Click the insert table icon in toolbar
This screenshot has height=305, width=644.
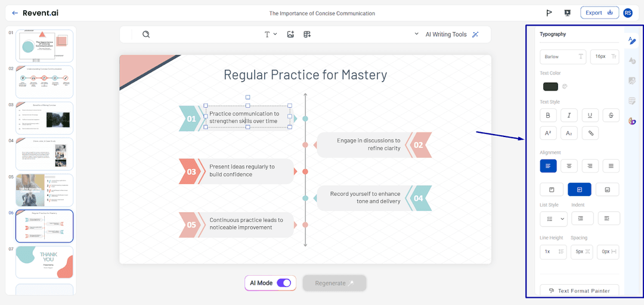tap(307, 35)
